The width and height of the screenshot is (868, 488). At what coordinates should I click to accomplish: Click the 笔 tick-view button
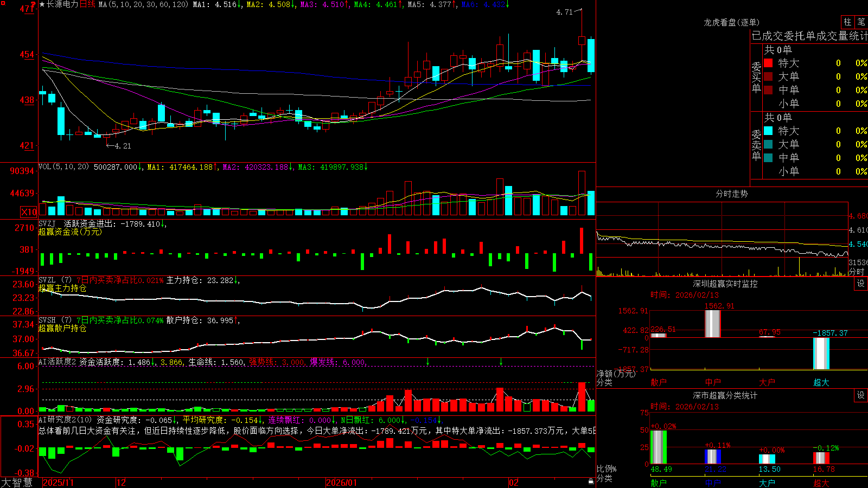click(x=861, y=22)
